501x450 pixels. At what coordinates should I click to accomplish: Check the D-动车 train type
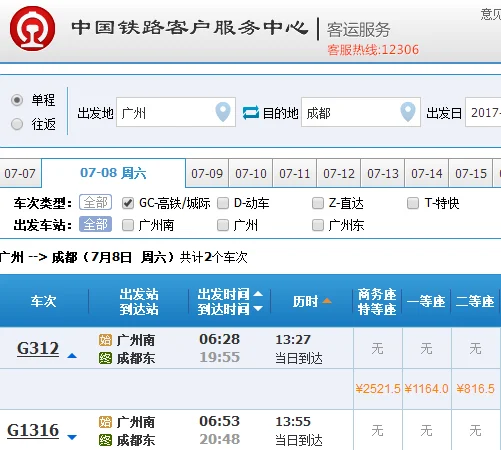point(223,203)
